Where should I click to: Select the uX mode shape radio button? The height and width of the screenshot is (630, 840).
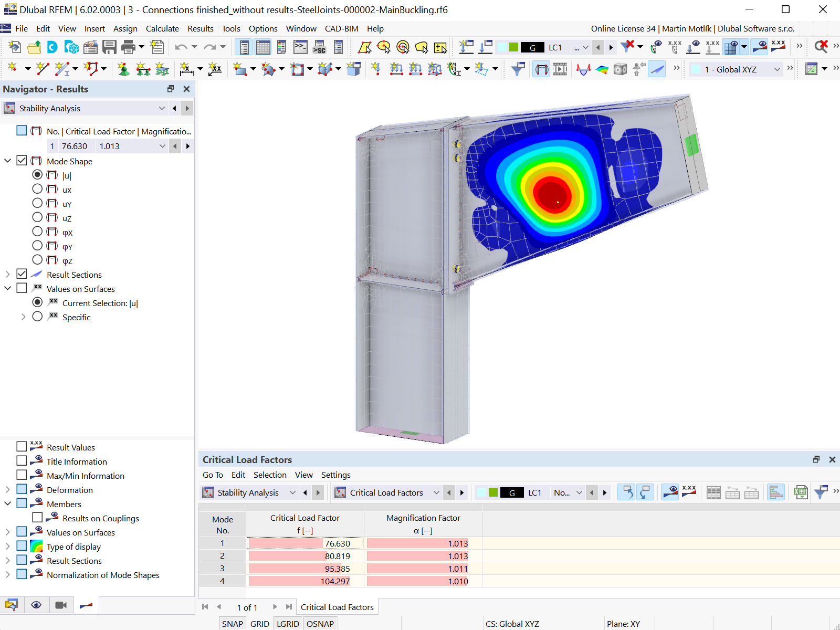(x=37, y=189)
